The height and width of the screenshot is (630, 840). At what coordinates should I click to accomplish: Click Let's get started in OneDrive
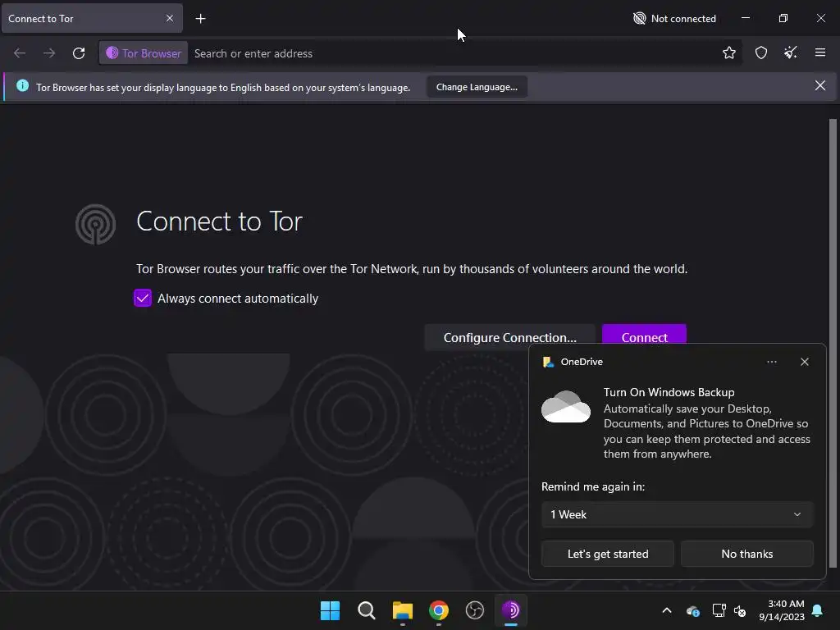click(x=608, y=554)
